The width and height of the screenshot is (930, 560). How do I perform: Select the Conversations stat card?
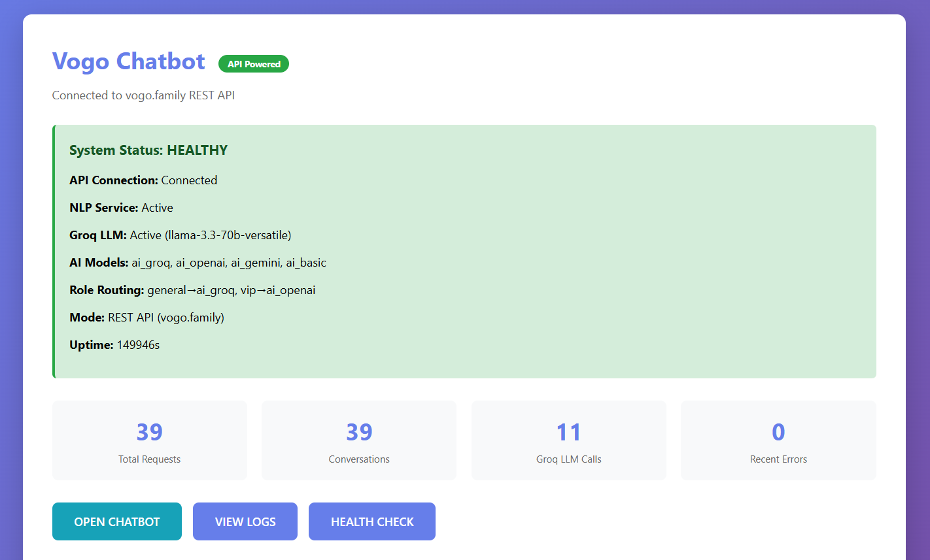[358, 440]
